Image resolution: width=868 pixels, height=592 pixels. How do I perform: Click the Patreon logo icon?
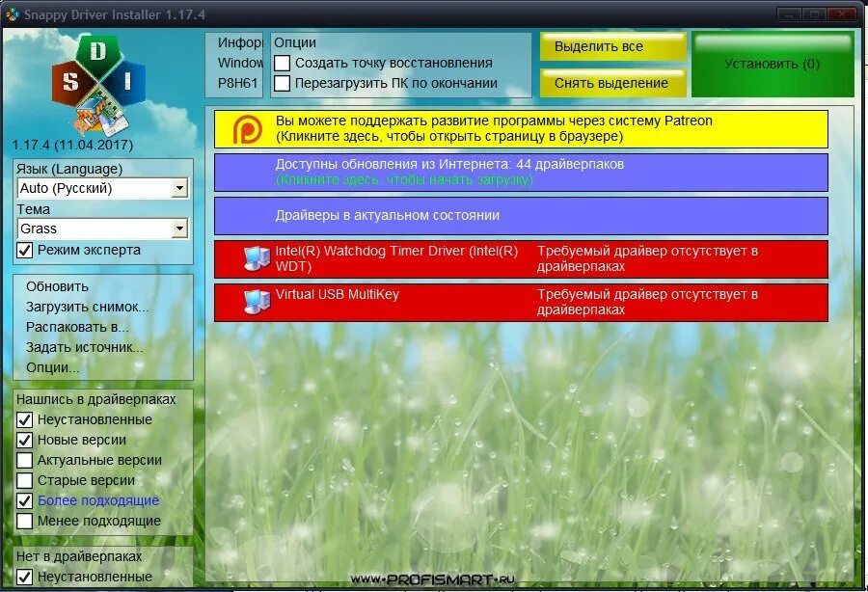(247, 129)
